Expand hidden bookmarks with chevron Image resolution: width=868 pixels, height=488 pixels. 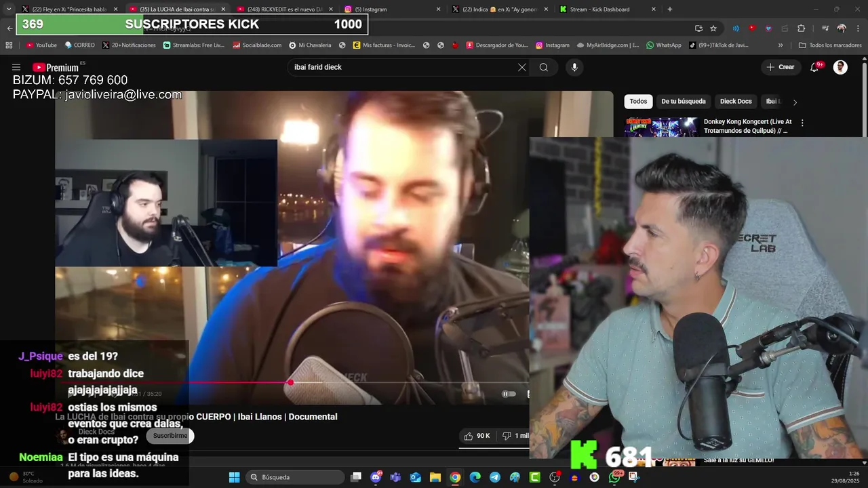(781, 45)
